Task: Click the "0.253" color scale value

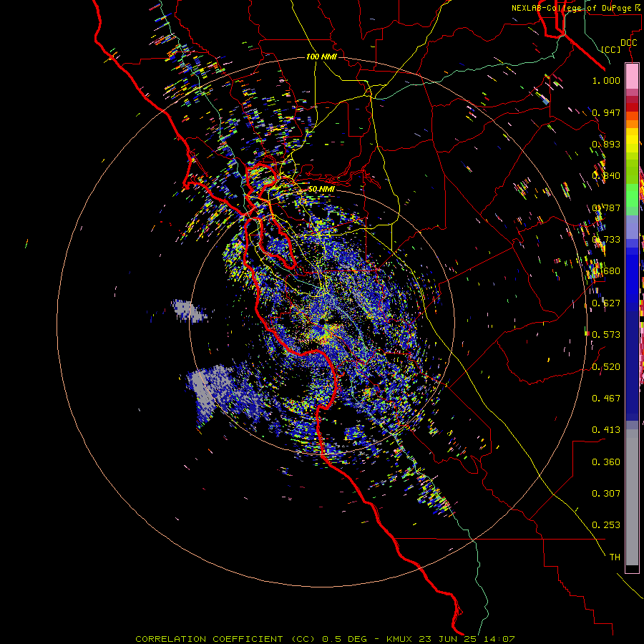Action: tap(606, 525)
